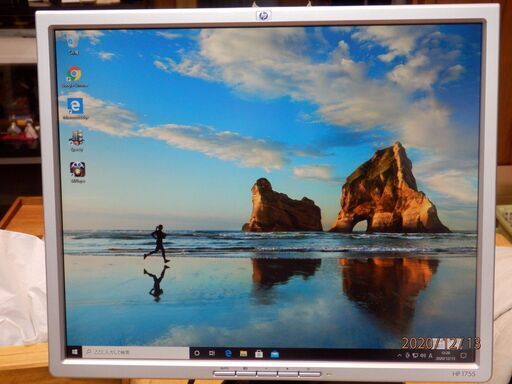Image resolution: width=512 pixels, height=384 pixels.
Task: Select the Recycle Bin desktop icon
Action: pyautogui.click(x=73, y=44)
